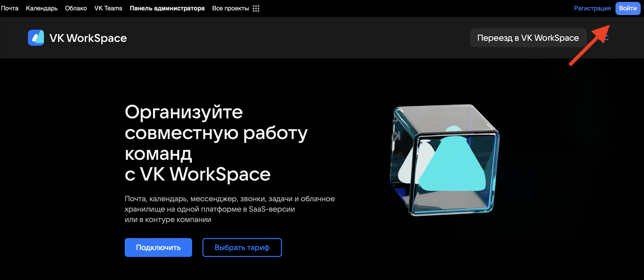Open Календарь in the top navigation

42,8
